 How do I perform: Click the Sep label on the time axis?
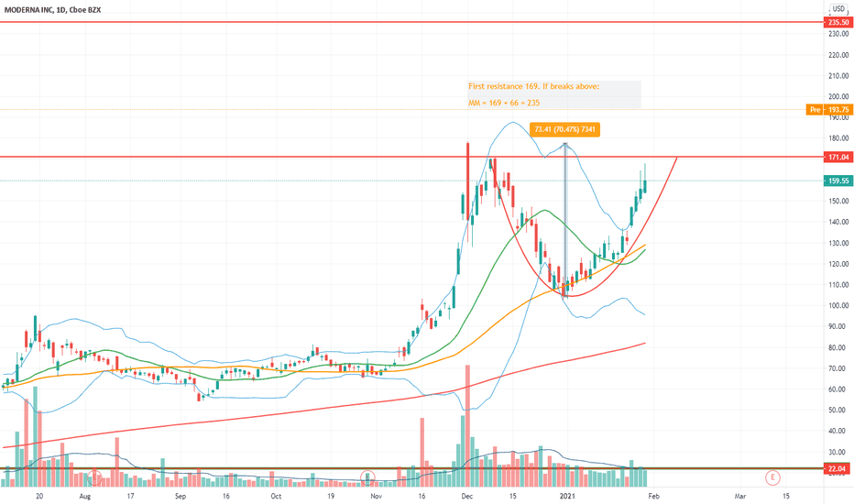[181, 497]
